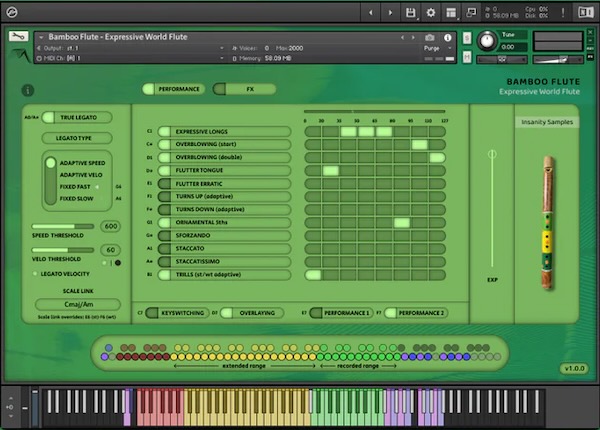
Task: Click previous instrument arrow in header
Action: point(402,37)
